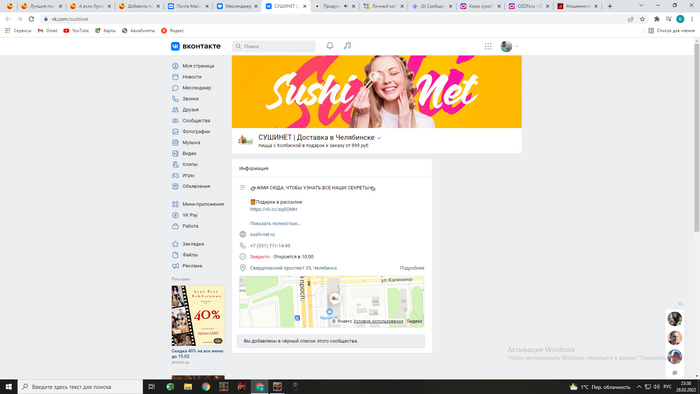The width and height of the screenshot is (700, 394).
Task: Expand profile avatar dropdown menu
Action: pos(509,46)
